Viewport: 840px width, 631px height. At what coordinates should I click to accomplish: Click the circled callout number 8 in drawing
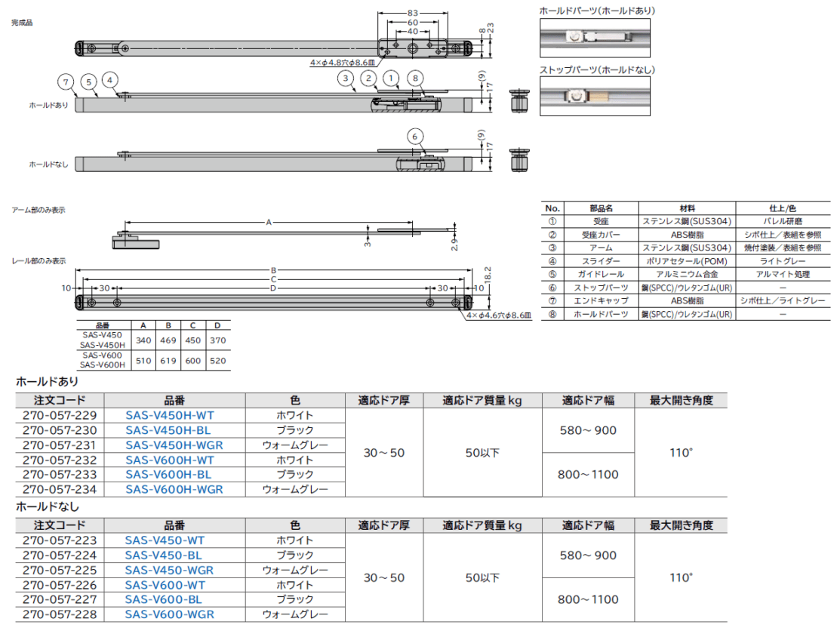point(415,78)
